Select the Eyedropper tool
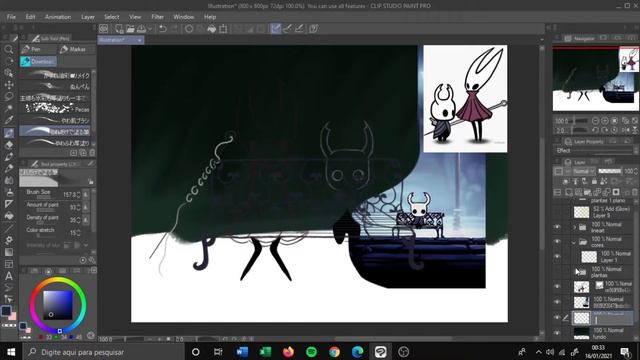 (9, 120)
